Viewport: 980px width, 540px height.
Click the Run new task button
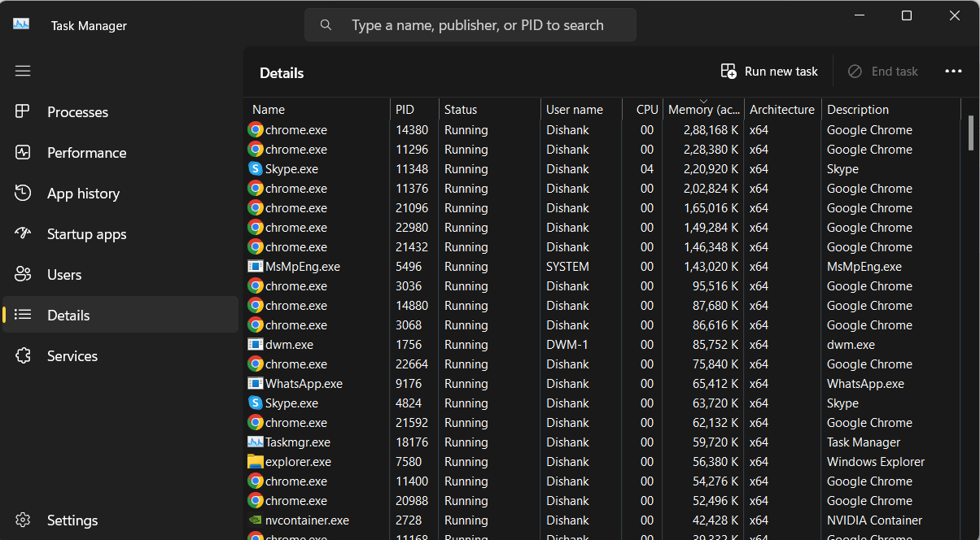point(769,72)
